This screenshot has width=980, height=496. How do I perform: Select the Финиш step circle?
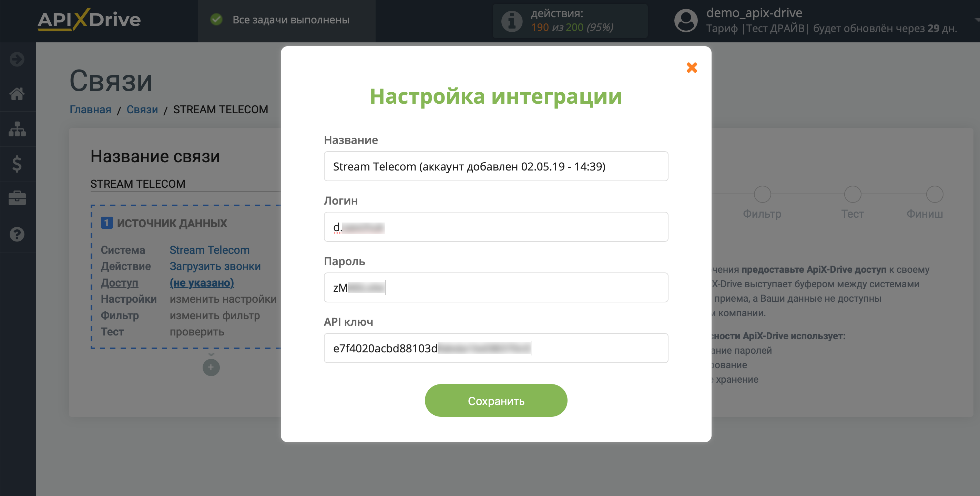point(935,194)
